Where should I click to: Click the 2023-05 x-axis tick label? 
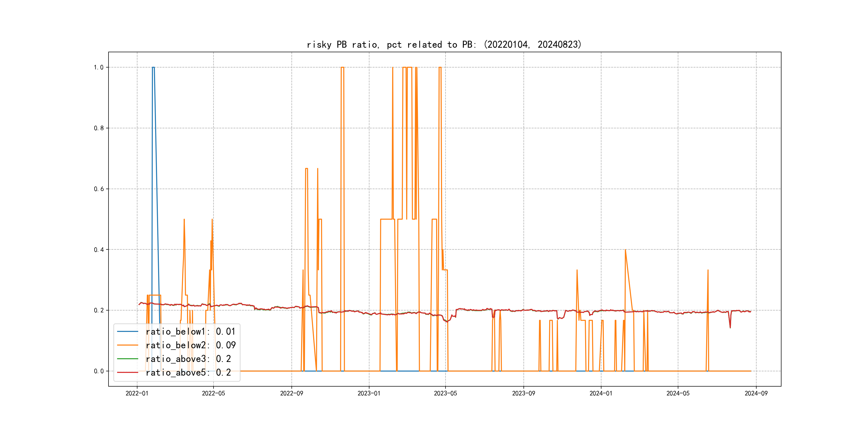tap(445, 393)
